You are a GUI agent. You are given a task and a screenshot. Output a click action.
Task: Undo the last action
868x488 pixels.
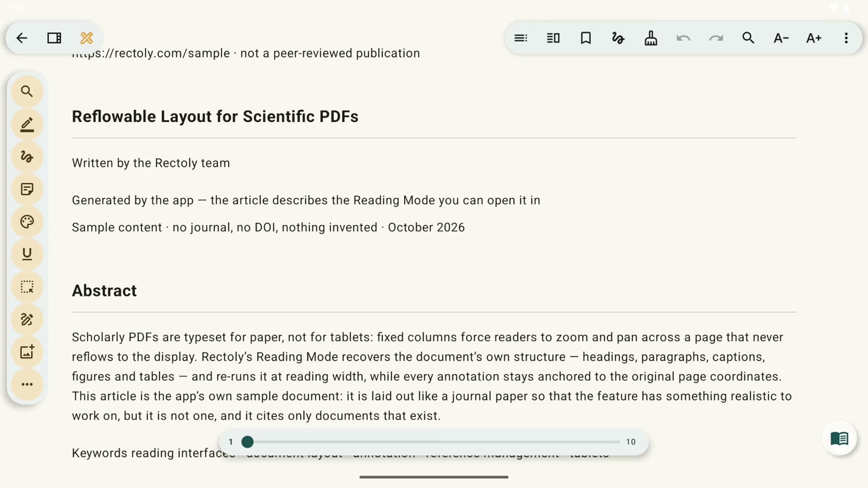(684, 38)
